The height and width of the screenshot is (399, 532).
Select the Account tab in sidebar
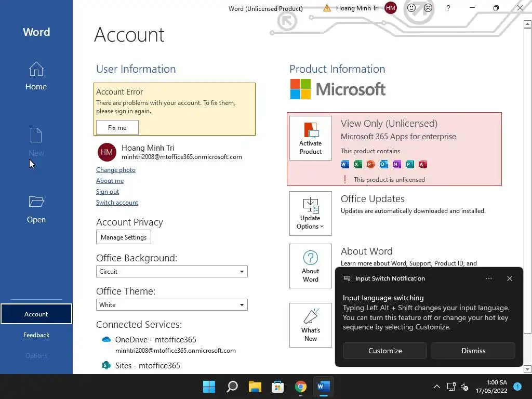pos(36,314)
